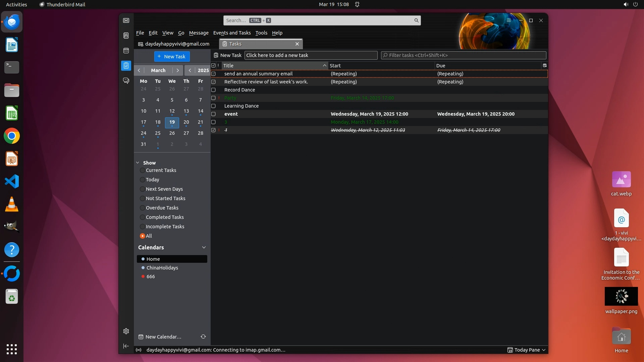Open the Thunderbird app menu hamburger

point(509,20)
